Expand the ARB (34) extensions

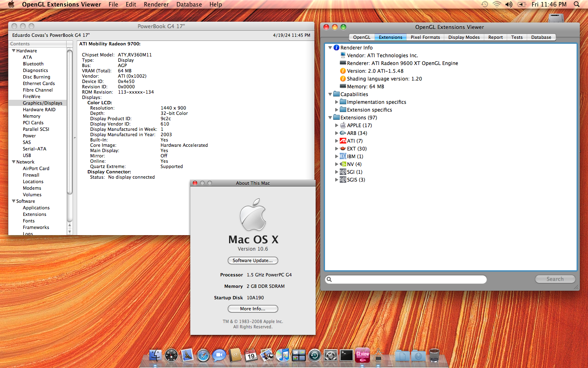click(x=336, y=133)
